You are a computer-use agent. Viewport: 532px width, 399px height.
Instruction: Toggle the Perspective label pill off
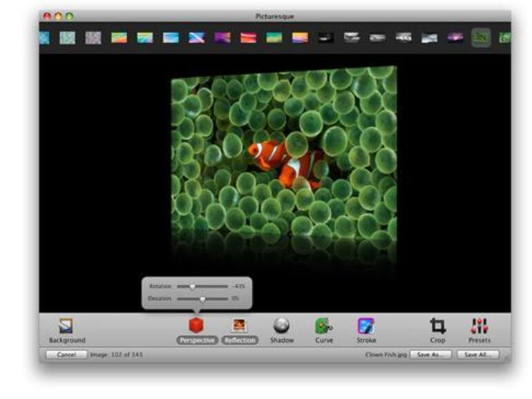[197, 340]
